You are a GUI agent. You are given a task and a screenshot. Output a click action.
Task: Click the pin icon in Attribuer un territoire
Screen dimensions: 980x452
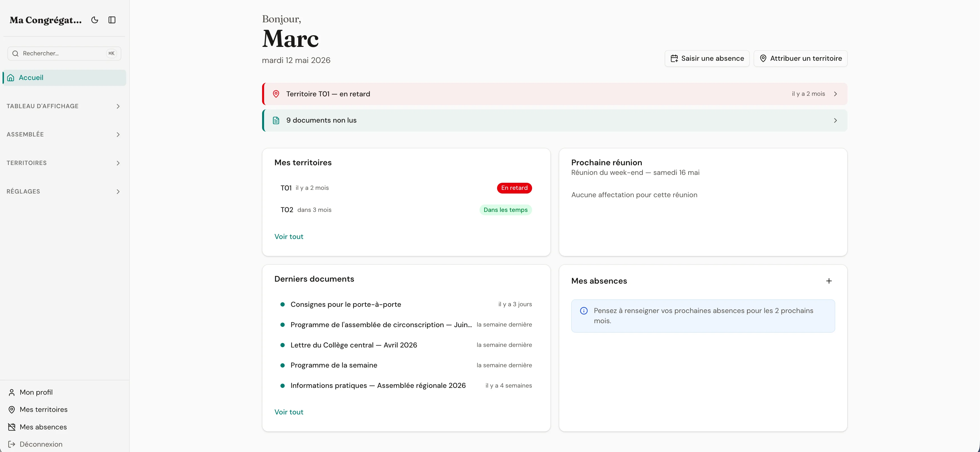click(x=763, y=58)
